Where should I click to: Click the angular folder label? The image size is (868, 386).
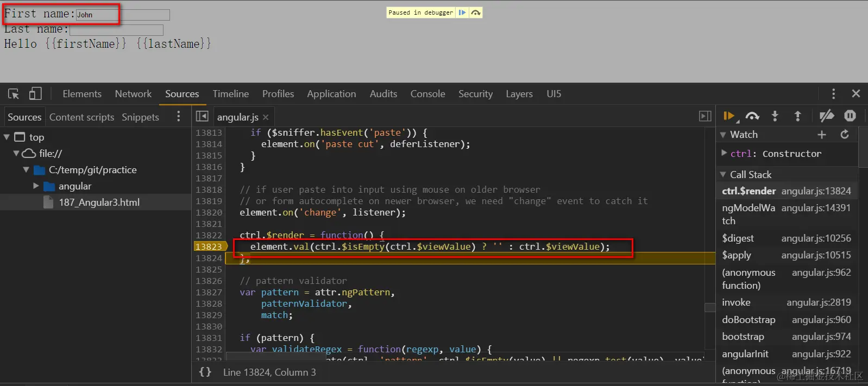pos(75,186)
